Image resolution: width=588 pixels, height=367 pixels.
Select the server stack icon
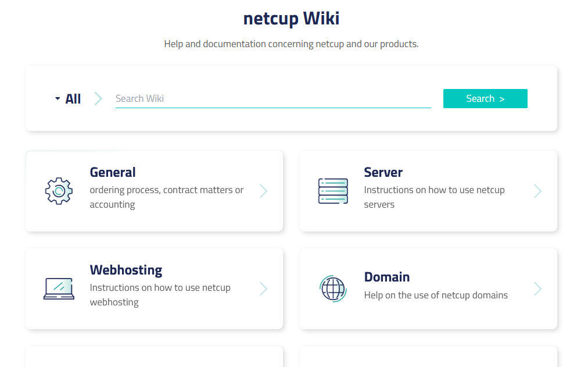[x=333, y=191]
